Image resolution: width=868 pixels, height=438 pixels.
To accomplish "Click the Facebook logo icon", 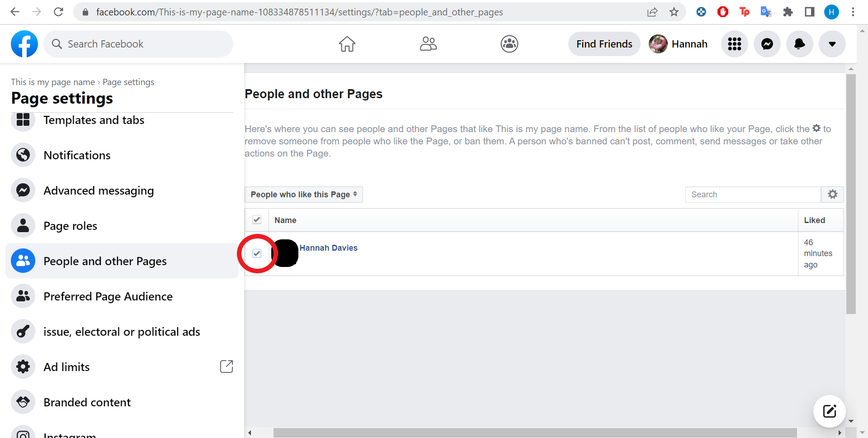I will point(24,44).
